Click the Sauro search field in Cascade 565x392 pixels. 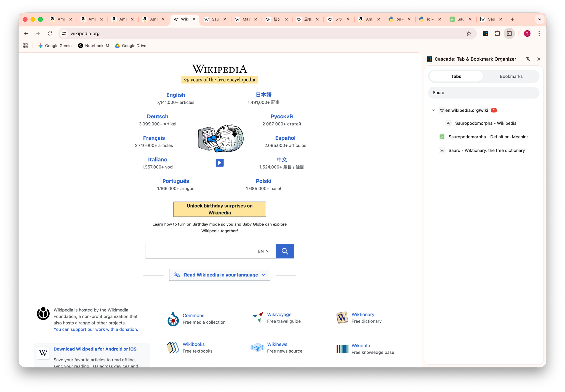click(483, 93)
